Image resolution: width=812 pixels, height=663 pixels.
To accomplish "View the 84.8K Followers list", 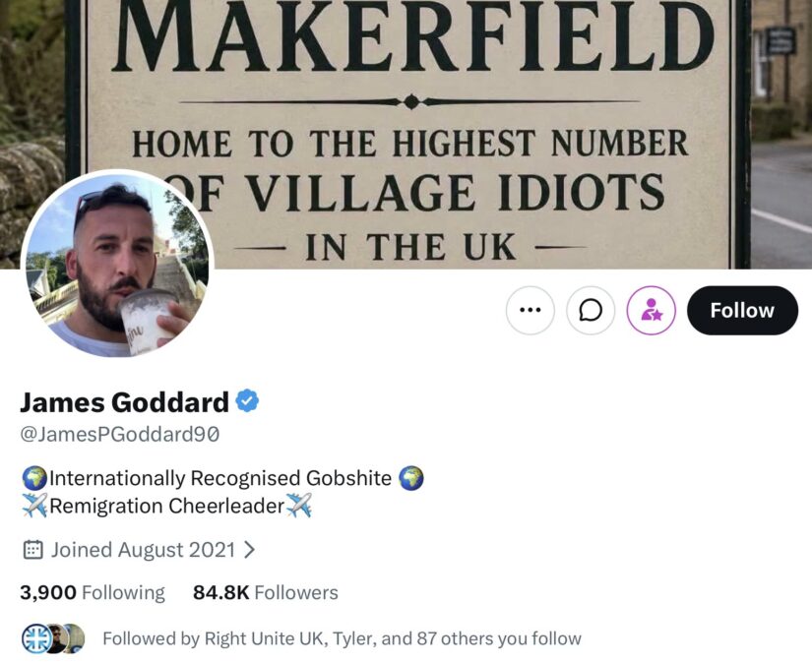I will click(265, 592).
